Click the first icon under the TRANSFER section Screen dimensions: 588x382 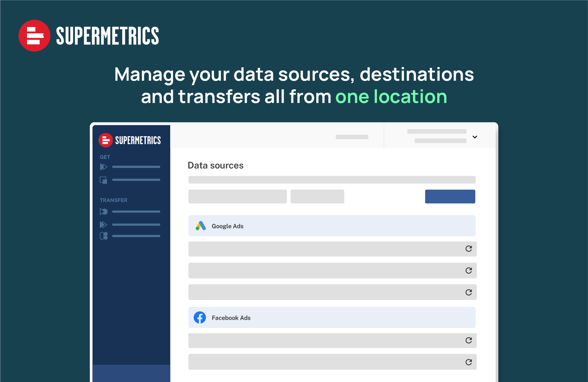tap(104, 211)
